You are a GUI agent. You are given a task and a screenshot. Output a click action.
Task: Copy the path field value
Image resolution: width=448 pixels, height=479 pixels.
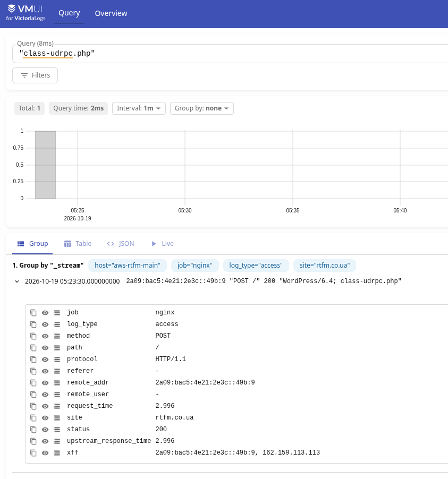pos(33,348)
